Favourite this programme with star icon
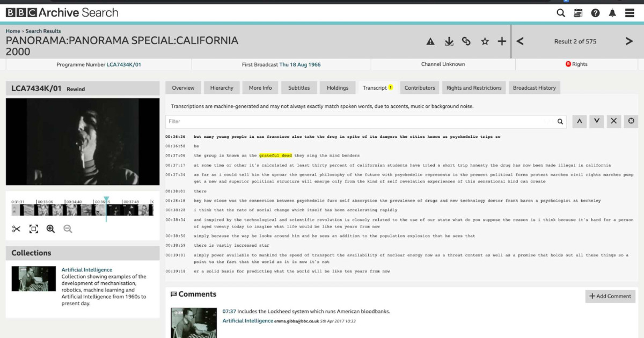The image size is (644, 338). [485, 41]
